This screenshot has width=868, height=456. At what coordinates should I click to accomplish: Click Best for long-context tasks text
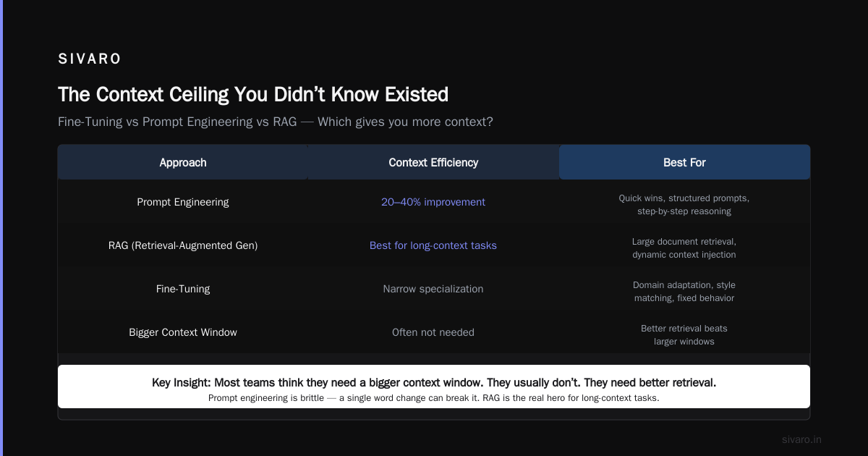coord(433,245)
